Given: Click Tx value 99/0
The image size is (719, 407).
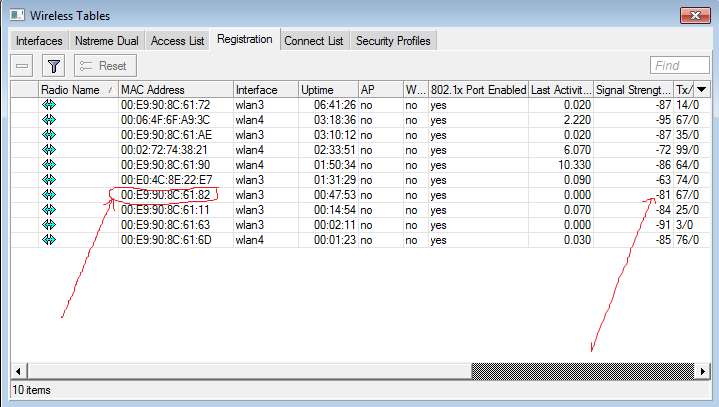Looking at the screenshot, I should point(687,150).
